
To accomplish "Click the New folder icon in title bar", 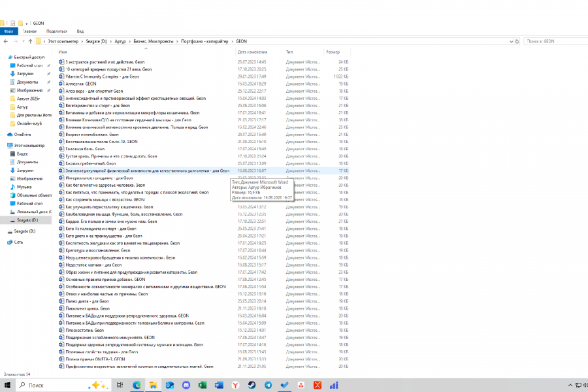I will tap(21, 24).
